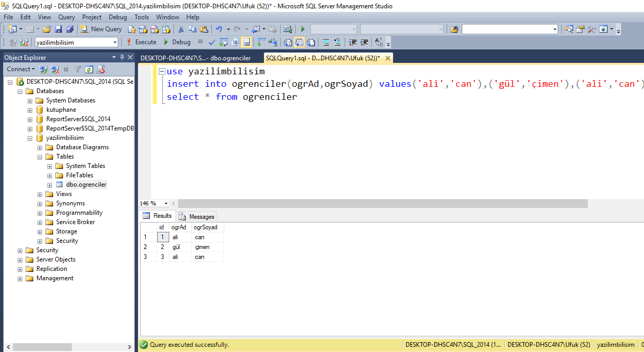
Task: Click the Parse query checkmark icon
Action: [212, 42]
